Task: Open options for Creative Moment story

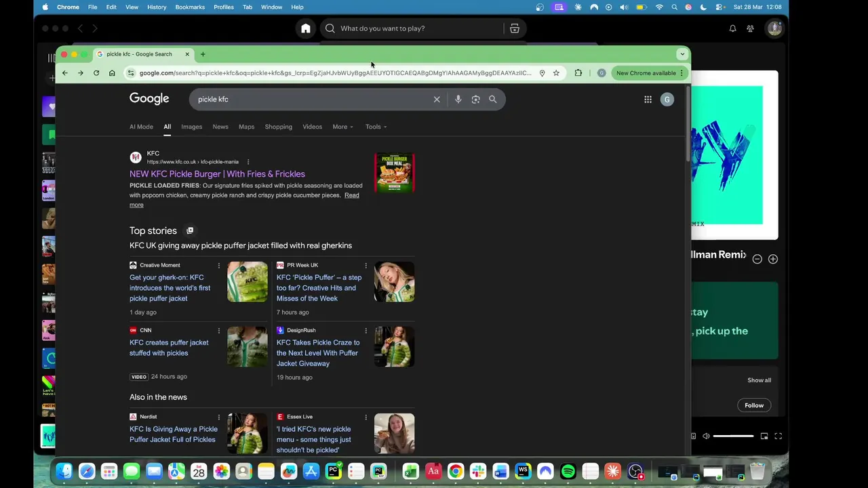Action: tap(218, 266)
